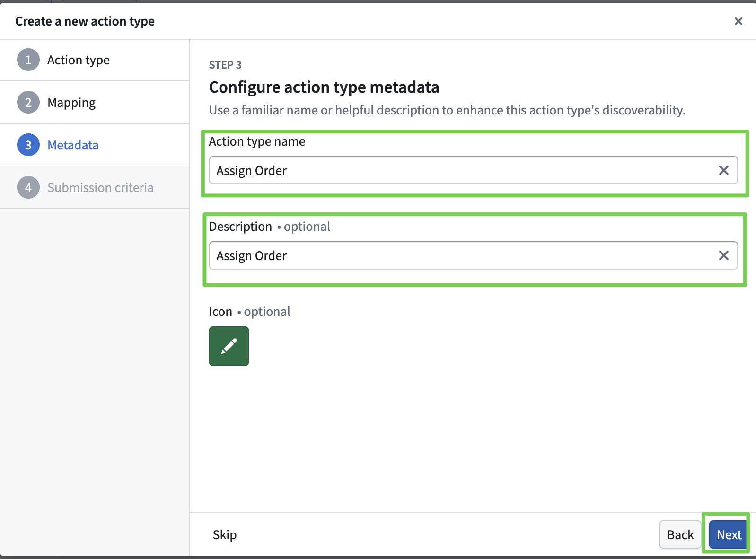The image size is (756, 559).
Task: Select the Metadata step label
Action: (x=73, y=145)
